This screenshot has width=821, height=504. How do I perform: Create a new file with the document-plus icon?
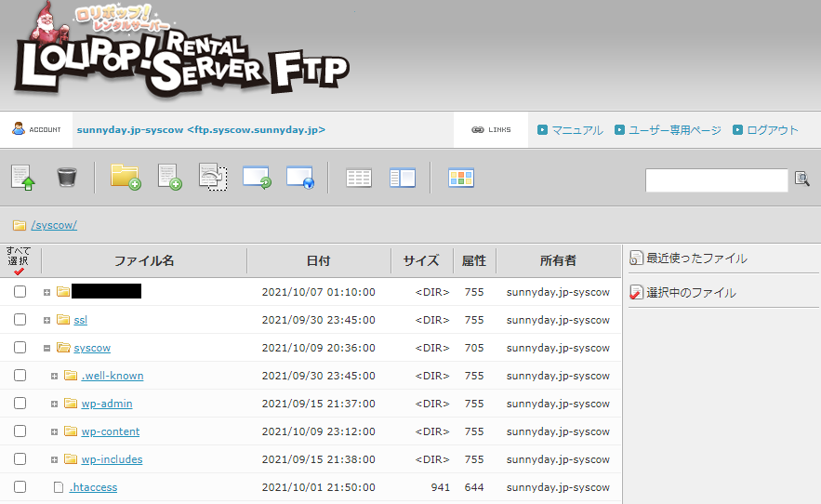[169, 177]
